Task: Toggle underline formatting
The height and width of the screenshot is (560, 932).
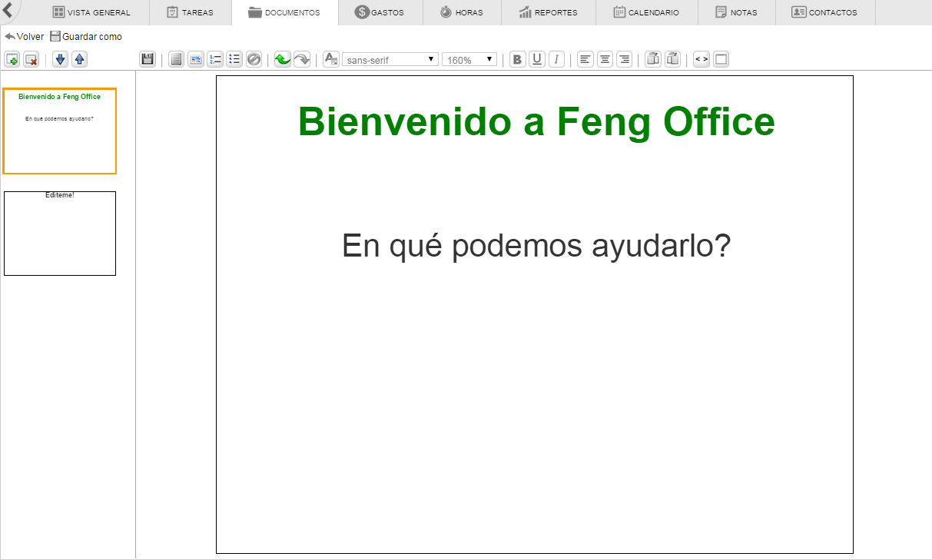Action: 536,60
